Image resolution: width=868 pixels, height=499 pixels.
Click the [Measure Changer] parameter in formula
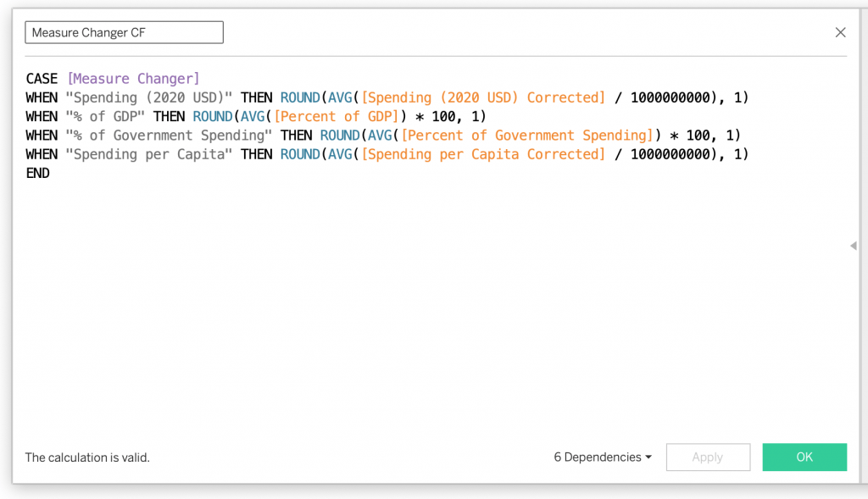point(133,79)
